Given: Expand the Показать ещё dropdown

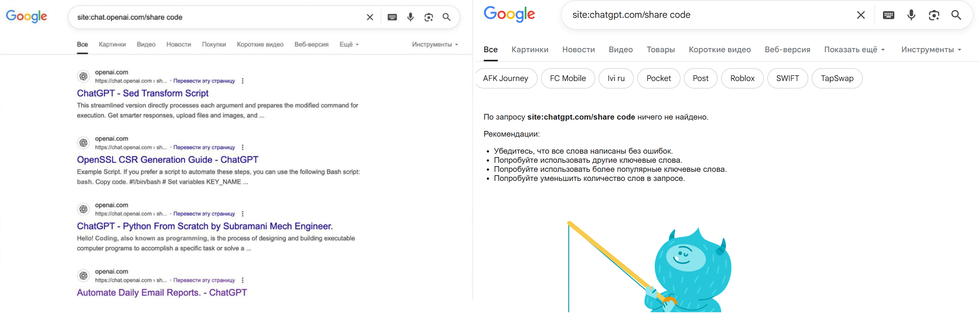Looking at the screenshot, I should click(854, 50).
